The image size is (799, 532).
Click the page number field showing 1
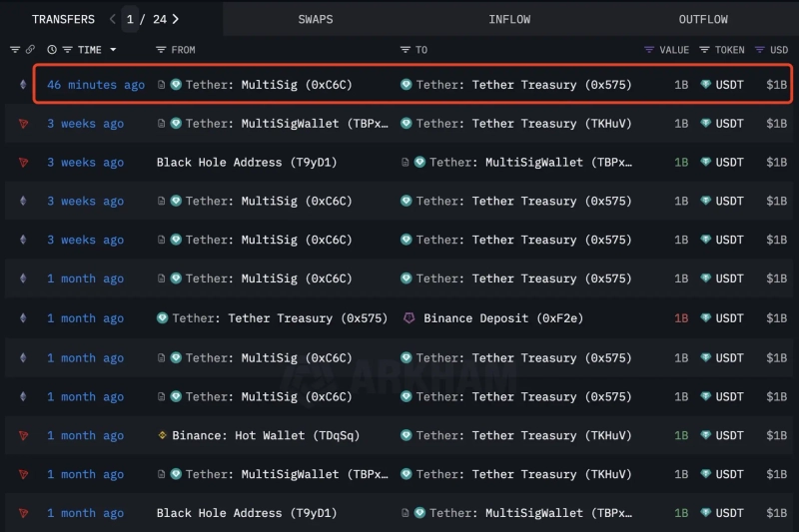coord(131,19)
